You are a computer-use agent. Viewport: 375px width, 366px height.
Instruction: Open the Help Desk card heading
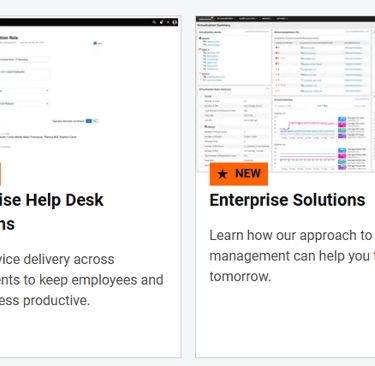point(52,212)
